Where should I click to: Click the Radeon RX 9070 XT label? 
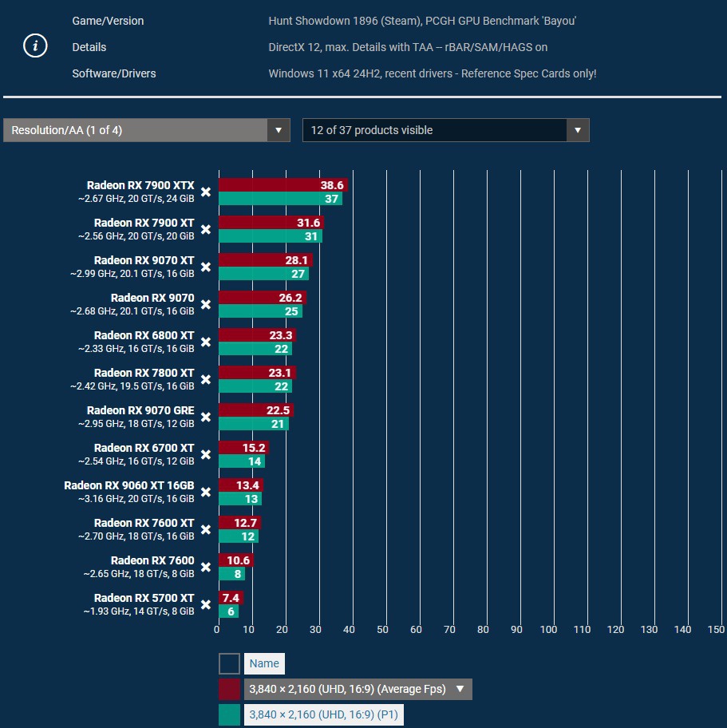[144, 260]
